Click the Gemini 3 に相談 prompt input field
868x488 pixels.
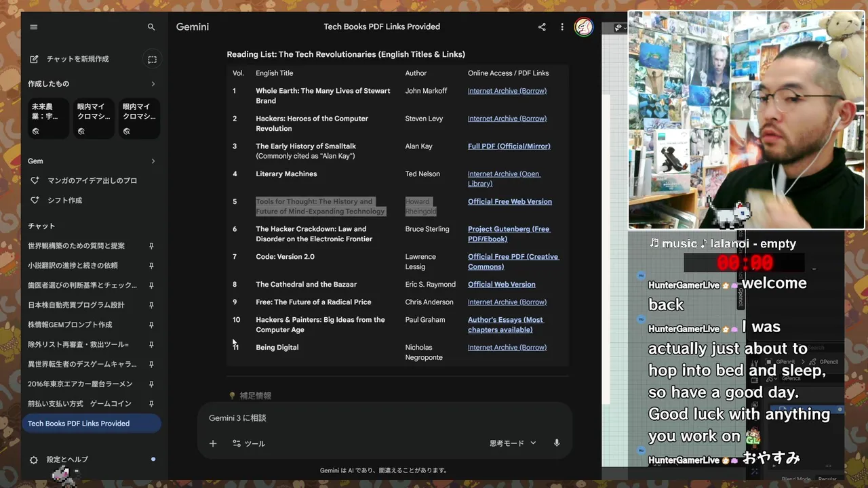point(384,418)
